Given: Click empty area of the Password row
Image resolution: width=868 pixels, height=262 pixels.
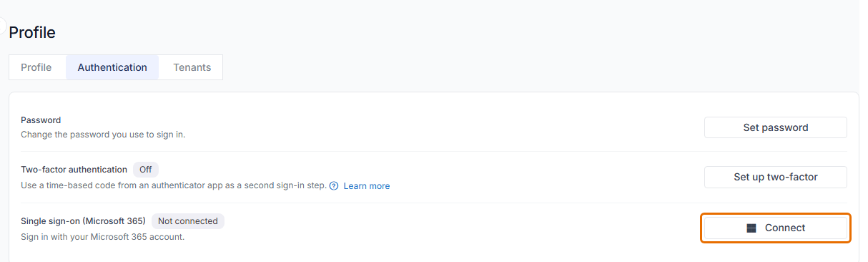Looking at the screenshot, I should pos(443,127).
